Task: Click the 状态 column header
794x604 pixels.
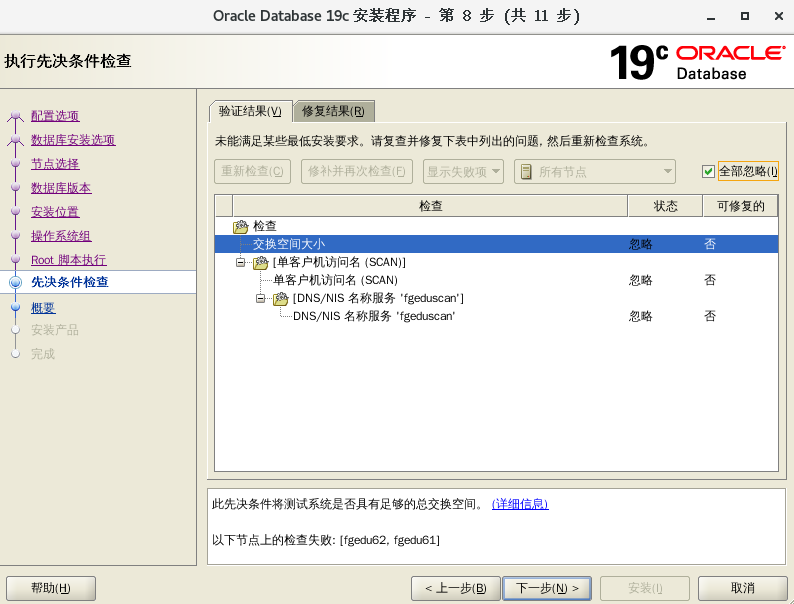Action: (x=665, y=206)
